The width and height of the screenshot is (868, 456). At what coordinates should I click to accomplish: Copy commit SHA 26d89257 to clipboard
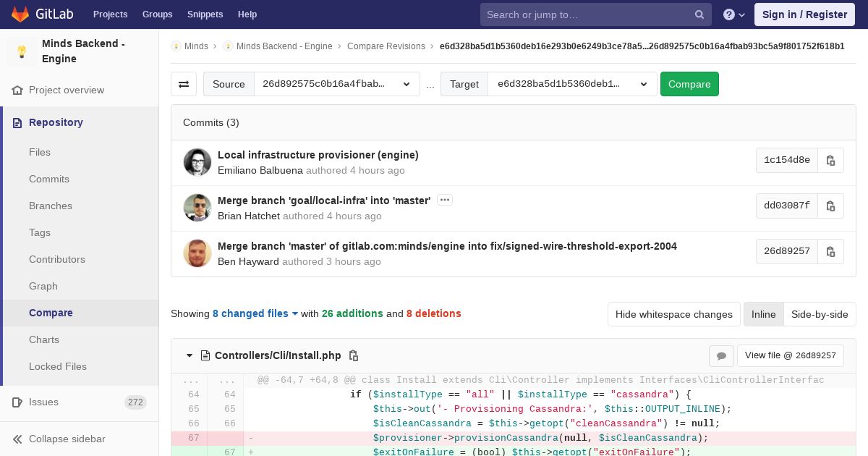click(830, 251)
